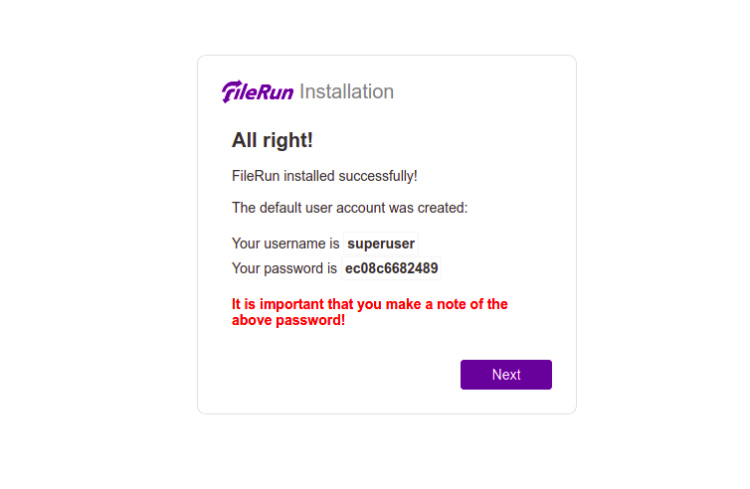The image size is (750, 489).
Task: Click the word 'default' in the account message
Action: pyautogui.click(x=283, y=208)
